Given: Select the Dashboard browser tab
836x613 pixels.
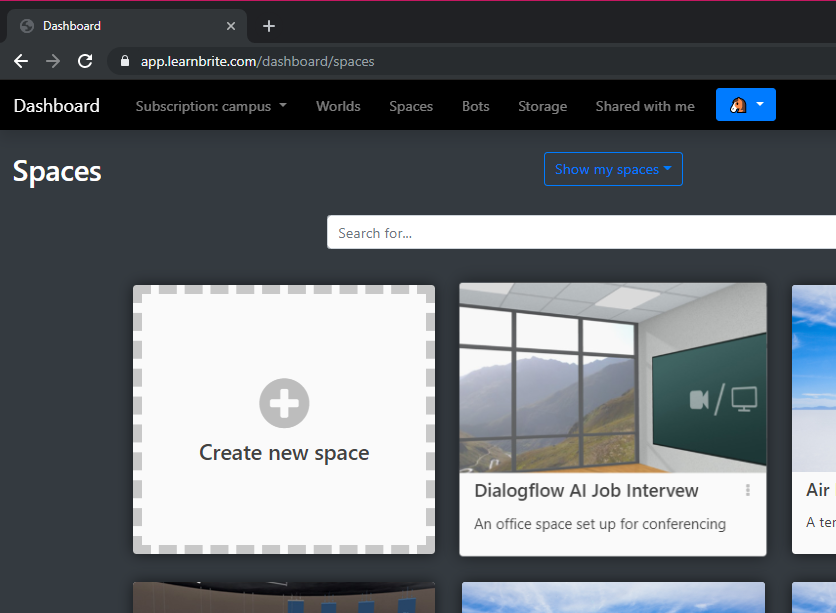Looking at the screenshot, I should (127, 26).
